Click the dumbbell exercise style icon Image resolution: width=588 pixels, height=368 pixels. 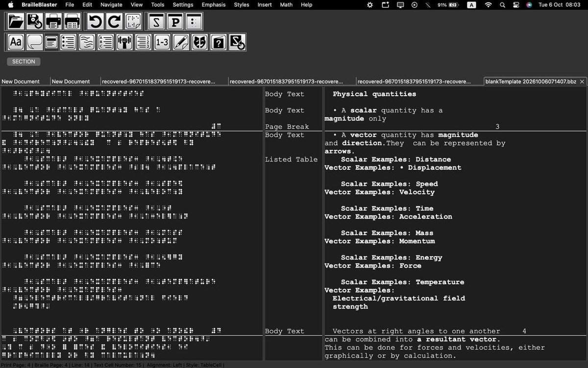point(124,42)
